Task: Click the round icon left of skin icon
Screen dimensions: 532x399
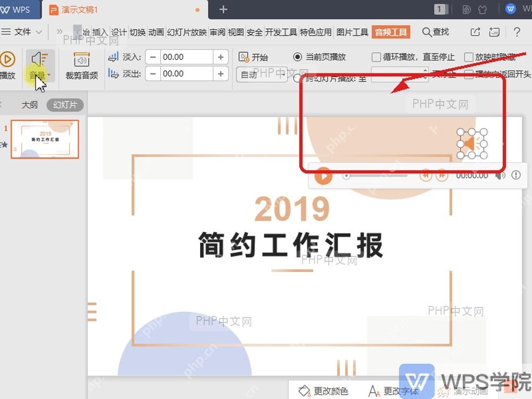Action: (x=467, y=10)
